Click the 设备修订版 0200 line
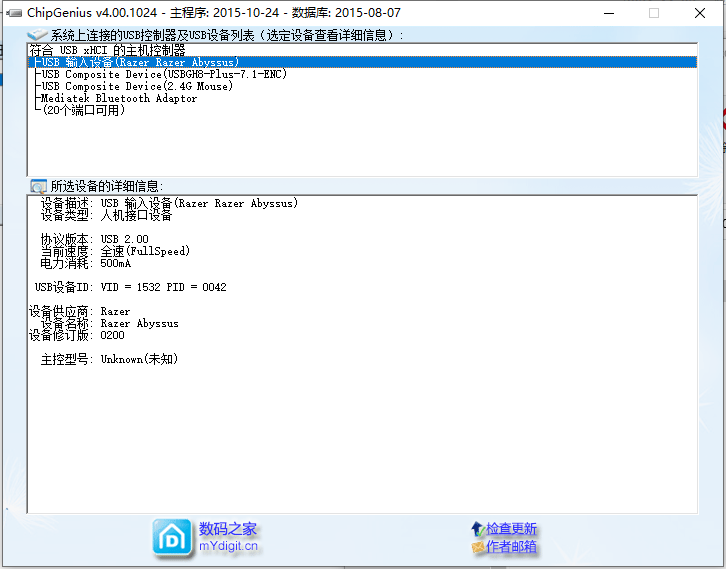 tap(76, 335)
